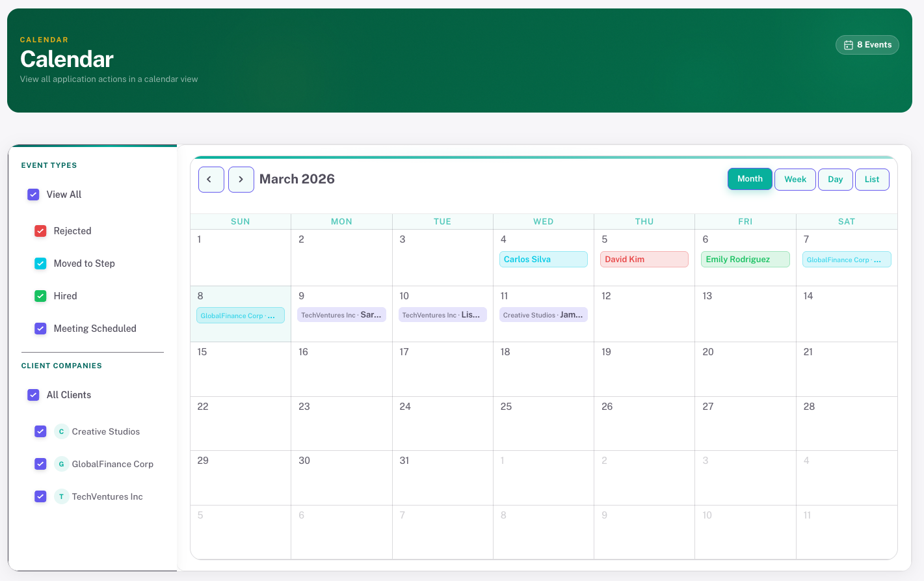The height and width of the screenshot is (581, 924).
Task: Open the Emily Rodriguez event on March 6
Action: tap(745, 259)
